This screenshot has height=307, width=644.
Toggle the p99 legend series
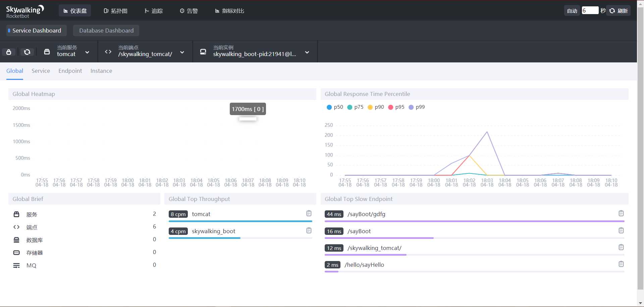click(417, 107)
